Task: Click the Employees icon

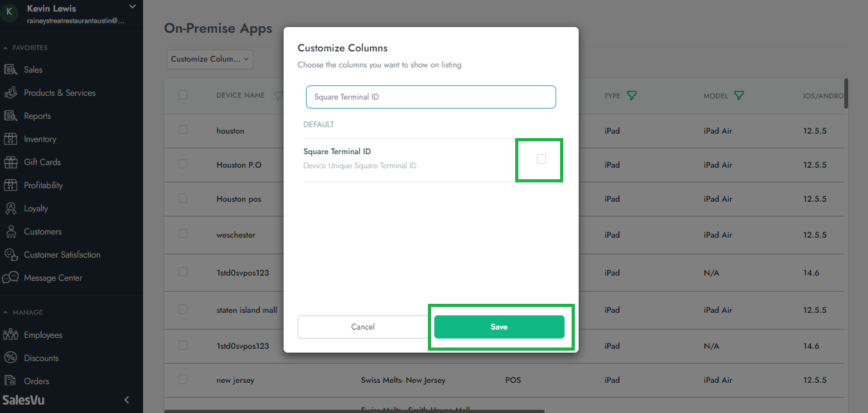Action: tap(10, 335)
